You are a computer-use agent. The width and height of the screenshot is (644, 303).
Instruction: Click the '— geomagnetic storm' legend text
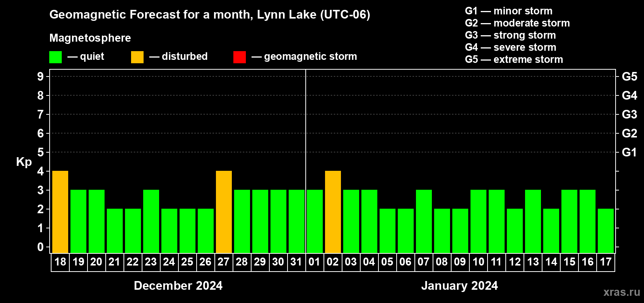[304, 57]
